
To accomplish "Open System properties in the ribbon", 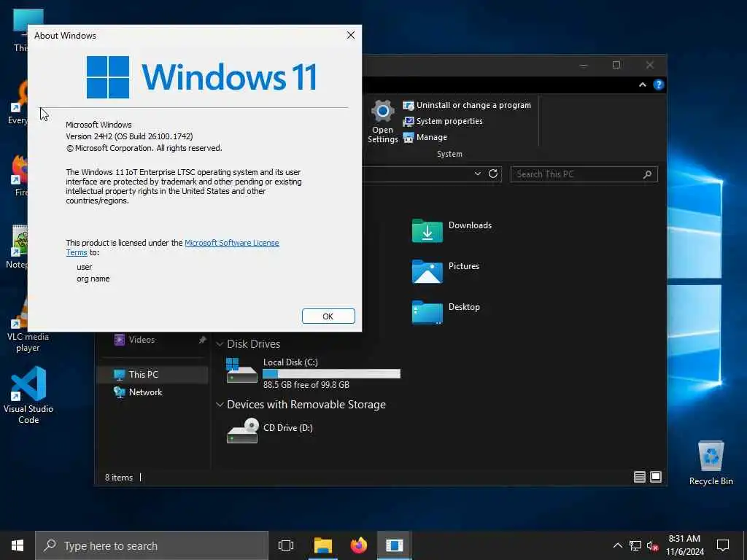I will 443,122.
